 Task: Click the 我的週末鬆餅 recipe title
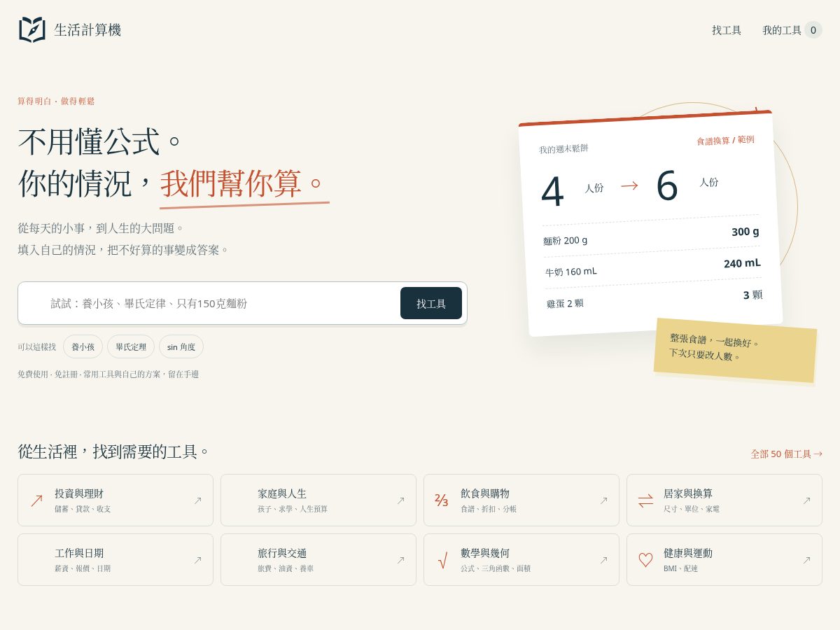click(563, 148)
